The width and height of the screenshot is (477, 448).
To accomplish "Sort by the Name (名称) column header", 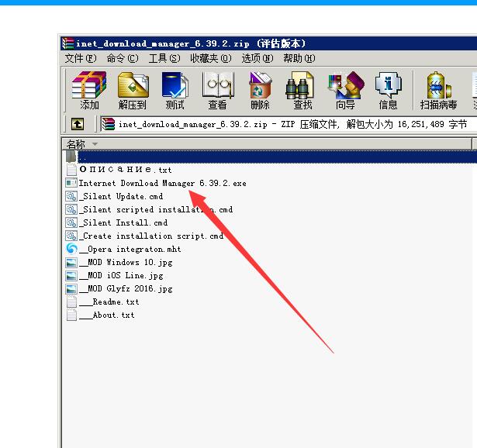I will pyautogui.click(x=76, y=144).
